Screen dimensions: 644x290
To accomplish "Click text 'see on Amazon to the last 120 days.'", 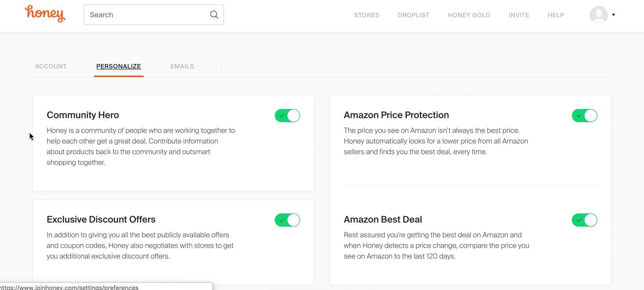I will (x=399, y=256).
